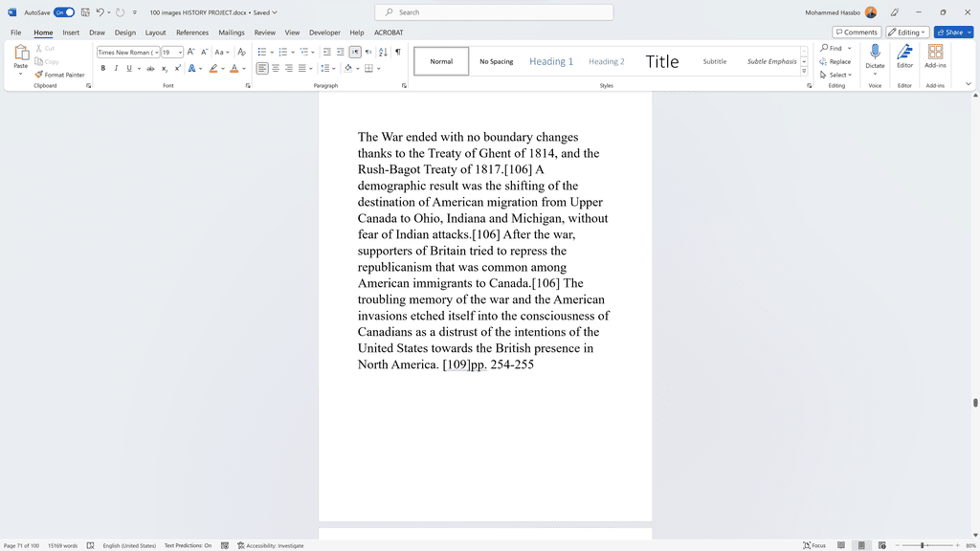Apply the No Spacing style
Image resolution: width=980 pixels, height=551 pixels.
497,61
